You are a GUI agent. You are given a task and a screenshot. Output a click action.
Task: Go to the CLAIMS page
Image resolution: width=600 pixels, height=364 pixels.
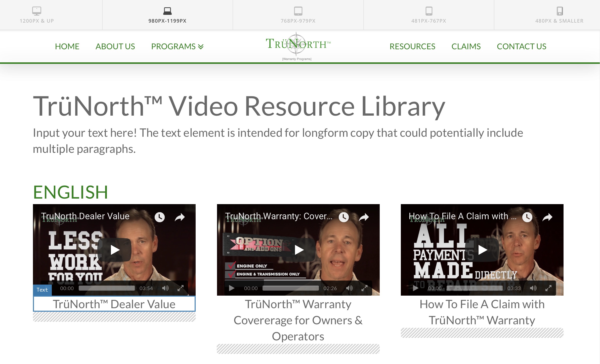[x=466, y=47]
